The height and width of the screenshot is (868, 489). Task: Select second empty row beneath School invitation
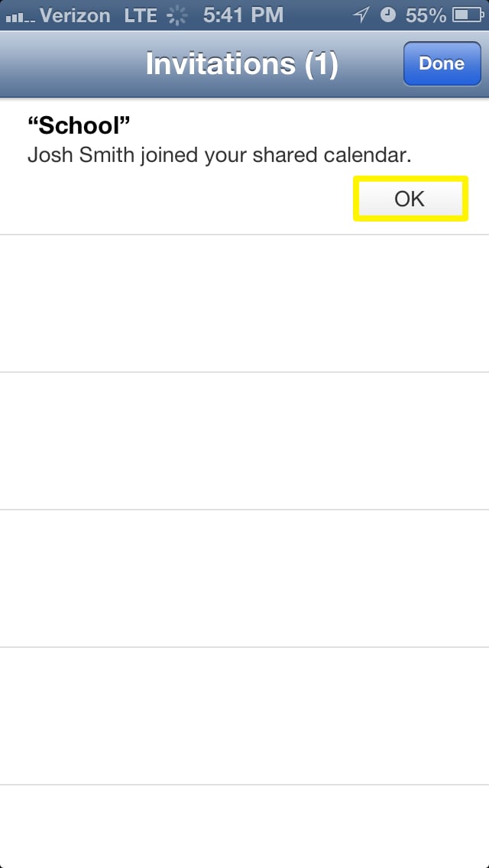click(244, 441)
